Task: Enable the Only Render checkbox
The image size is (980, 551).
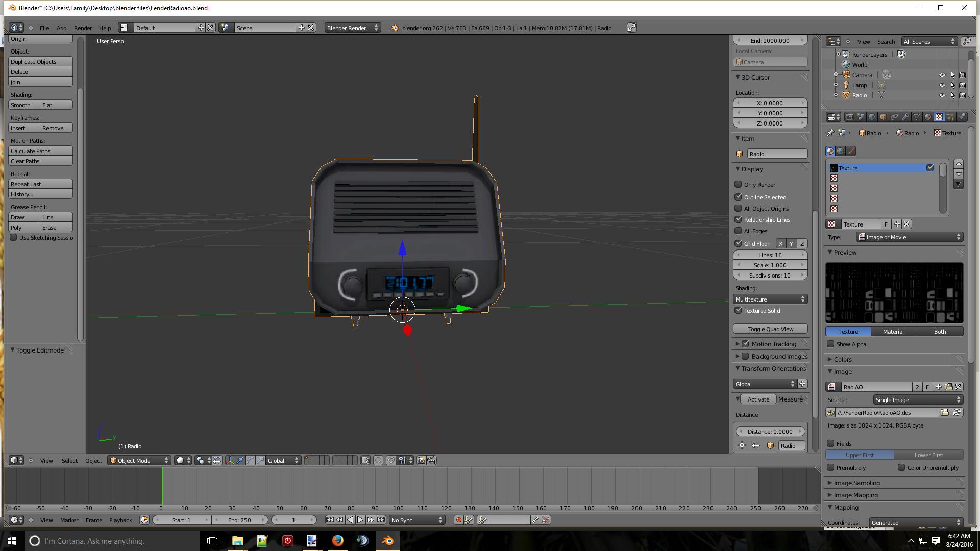Action: point(738,184)
